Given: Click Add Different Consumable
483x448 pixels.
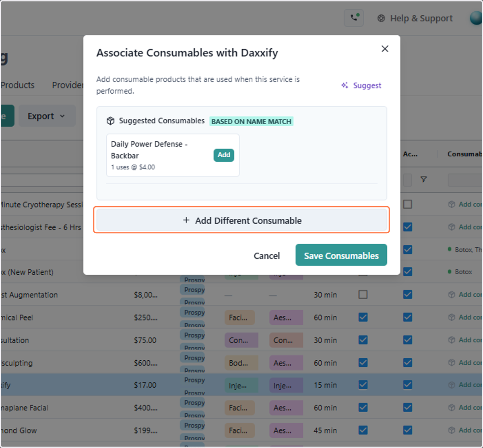Looking at the screenshot, I should [x=242, y=220].
